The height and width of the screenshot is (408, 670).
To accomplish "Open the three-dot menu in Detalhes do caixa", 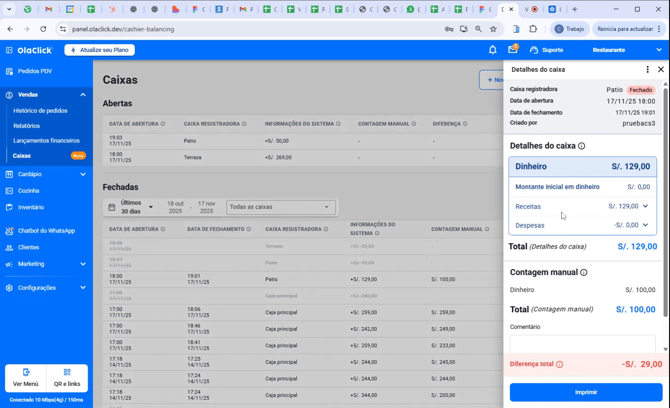I will click(x=647, y=69).
